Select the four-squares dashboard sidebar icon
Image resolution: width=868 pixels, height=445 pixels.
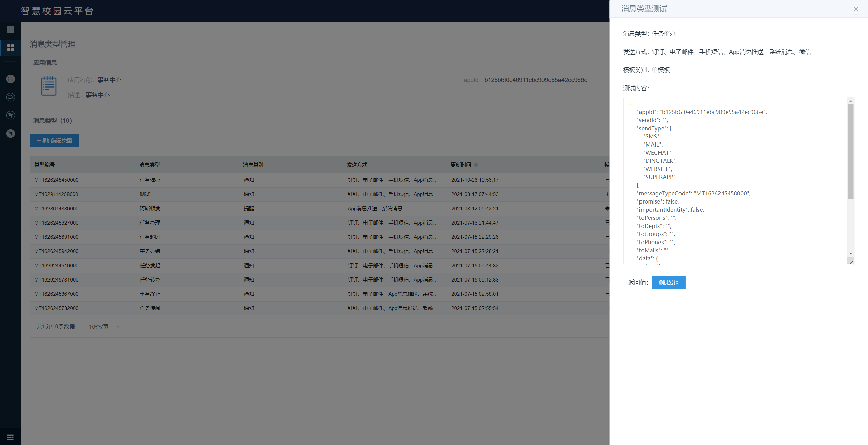(11, 48)
